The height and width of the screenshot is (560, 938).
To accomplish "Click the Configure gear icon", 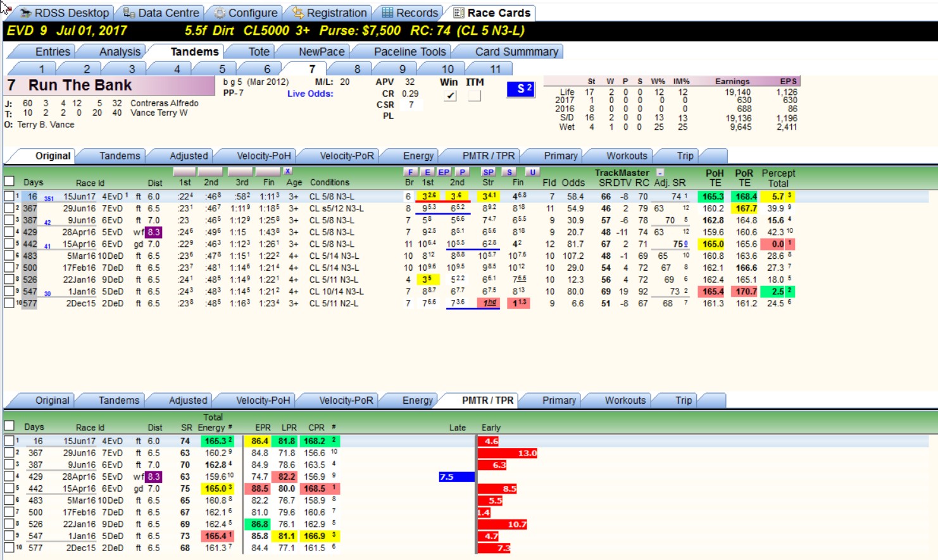I will (x=220, y=13).
